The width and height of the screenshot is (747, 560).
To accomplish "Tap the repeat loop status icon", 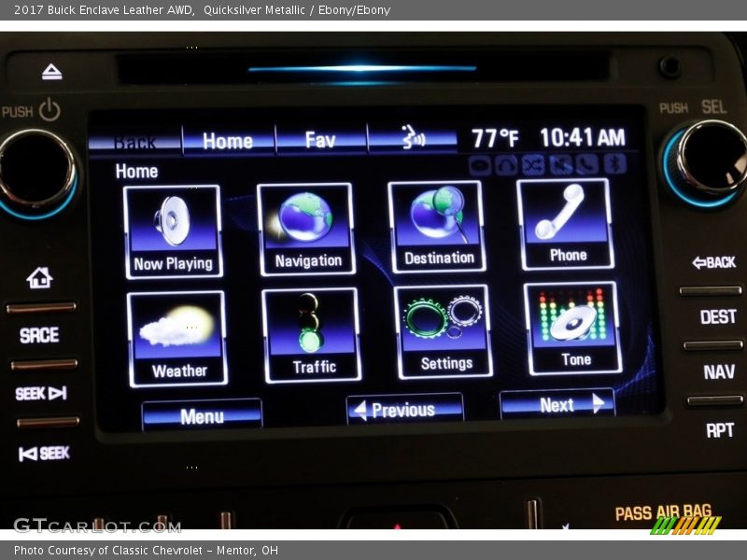I will point(480,166).
